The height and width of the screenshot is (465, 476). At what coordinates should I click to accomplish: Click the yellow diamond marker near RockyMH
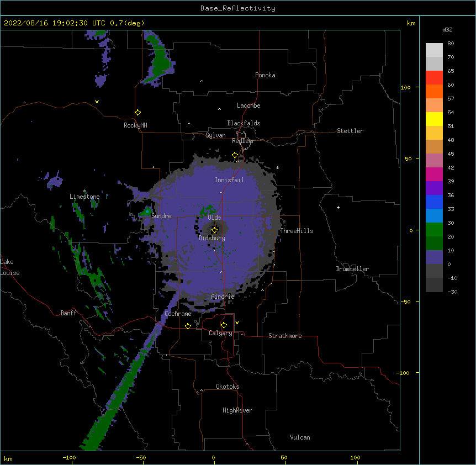point(137,113)
